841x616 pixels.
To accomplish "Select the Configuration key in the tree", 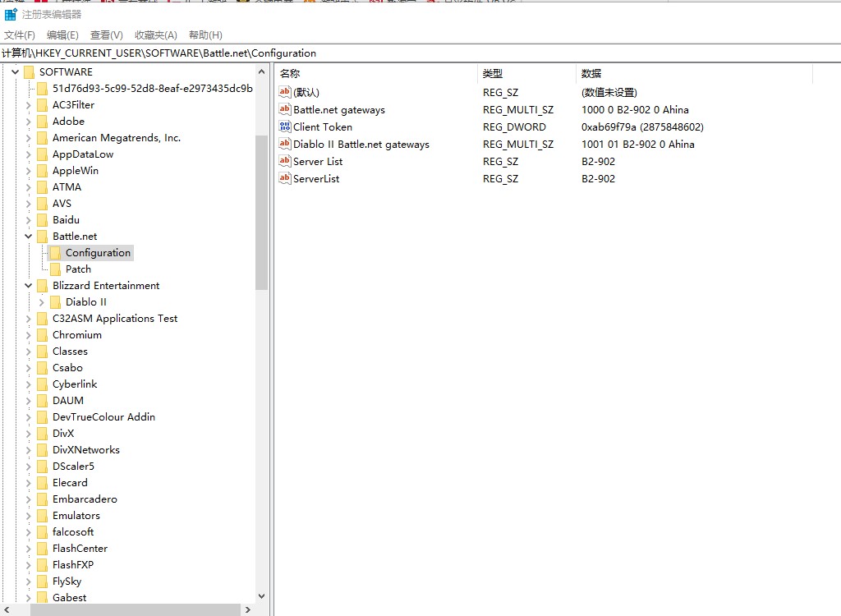I will click(x=99, y=253).
